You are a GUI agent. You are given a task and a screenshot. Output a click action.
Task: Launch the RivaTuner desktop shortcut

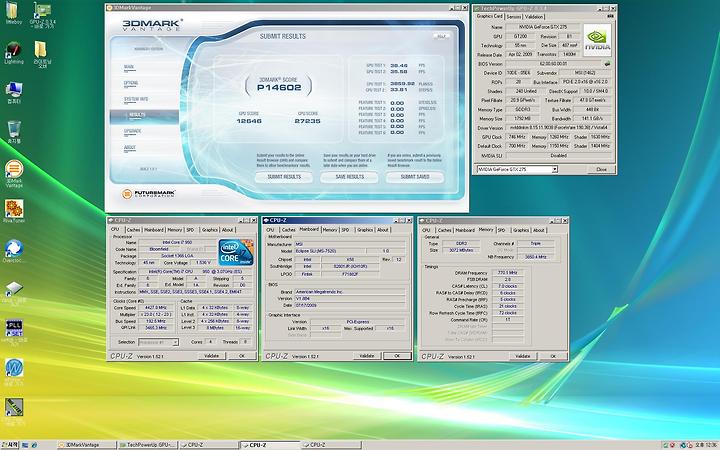pos(14,209)
